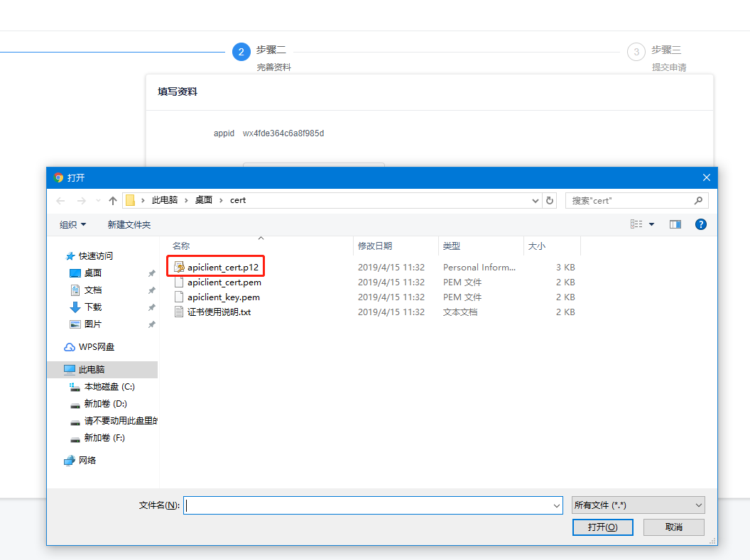750x560 pixels.
Task: Sort by the 大小 column header
Action: [536, 246]
